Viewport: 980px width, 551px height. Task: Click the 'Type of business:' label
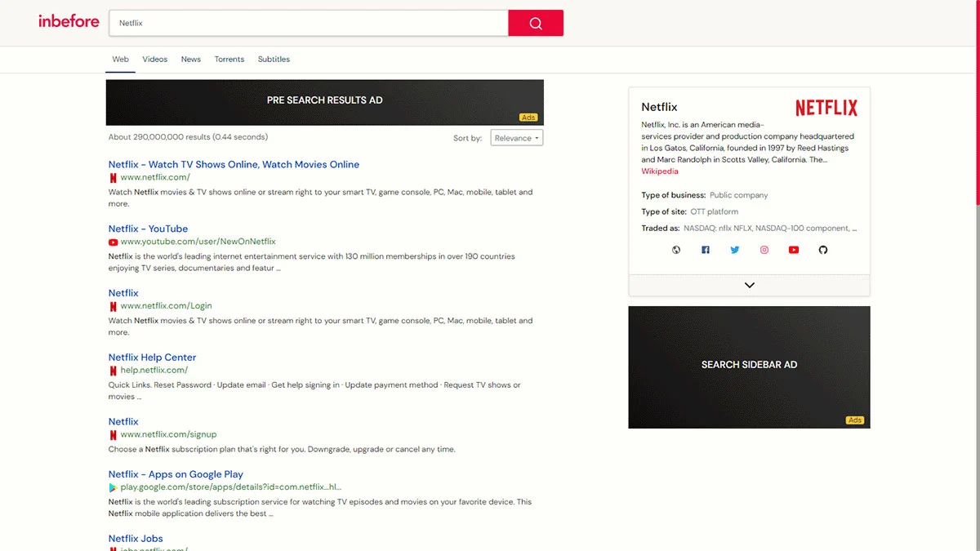click(674, 195)
